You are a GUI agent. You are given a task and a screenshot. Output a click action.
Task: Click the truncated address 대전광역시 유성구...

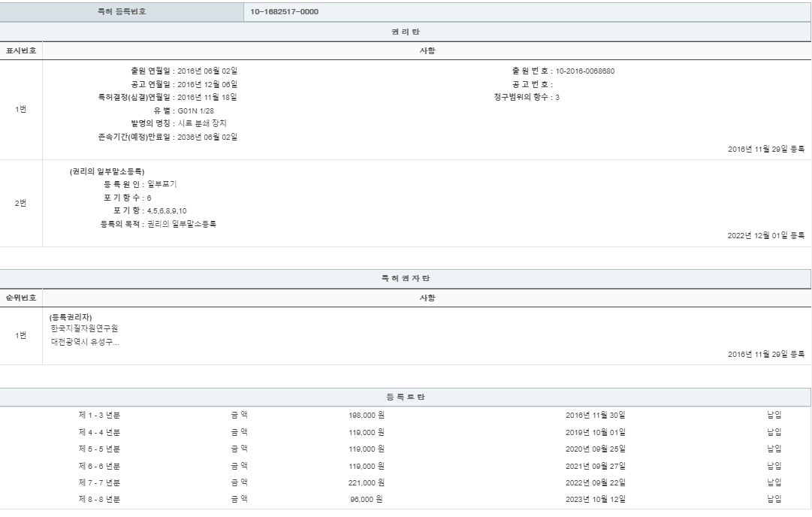pyautogui.click(x=84, y=342)
